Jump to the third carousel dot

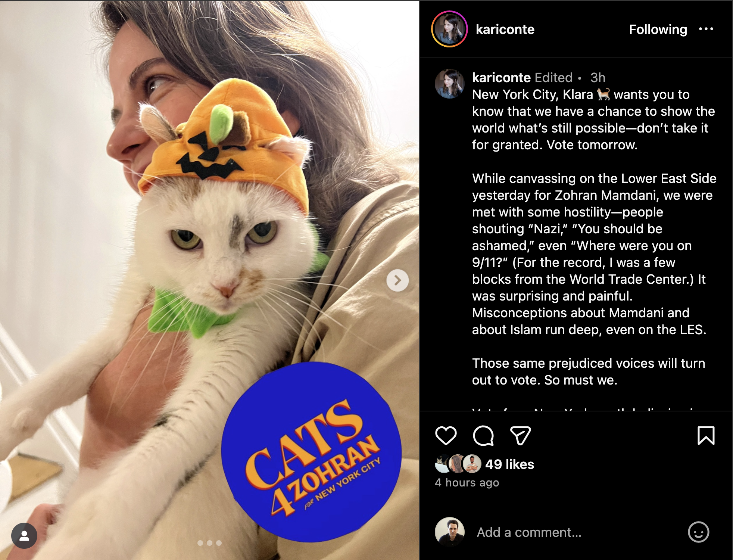(219, 543)
